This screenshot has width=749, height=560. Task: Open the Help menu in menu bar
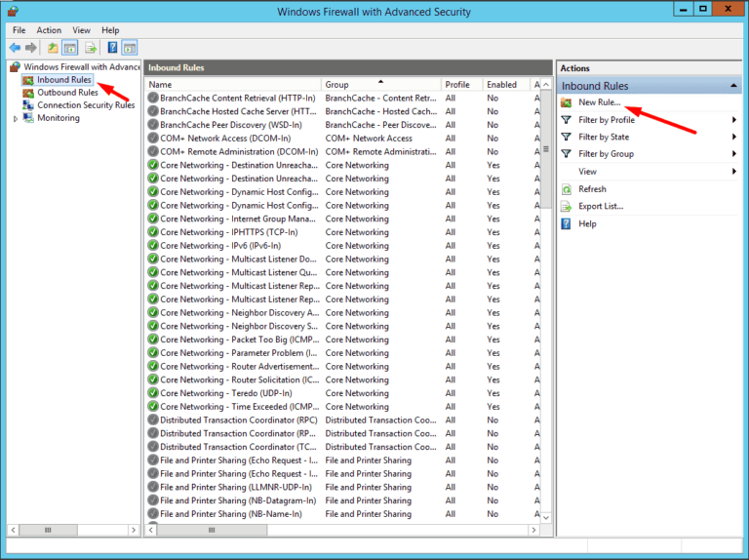click(110, 30)
